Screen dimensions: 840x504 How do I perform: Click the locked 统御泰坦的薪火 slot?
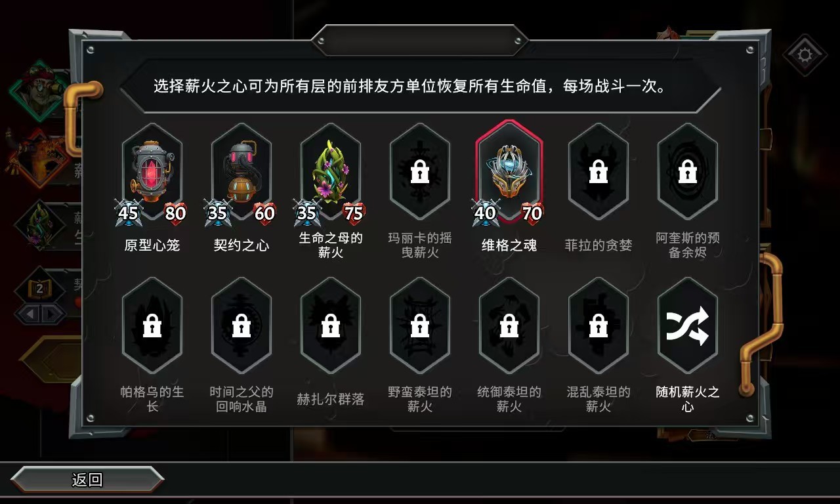(509, 325)
